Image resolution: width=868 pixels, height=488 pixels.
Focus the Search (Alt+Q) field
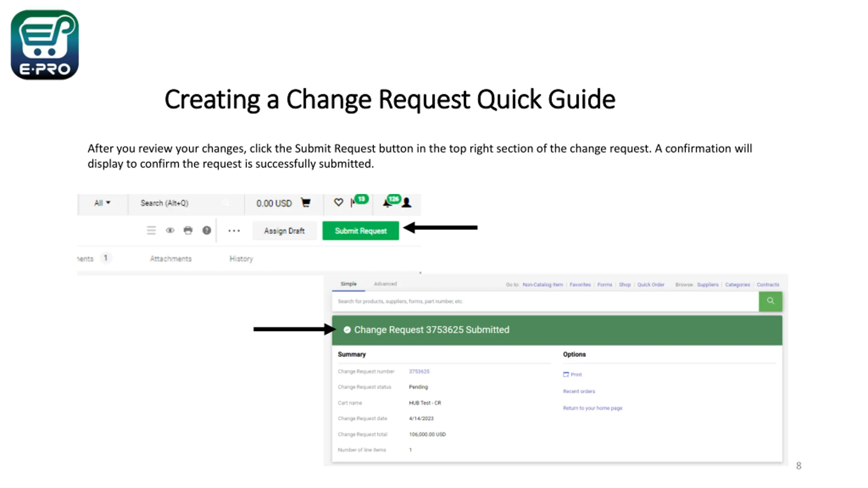(186, 203)
